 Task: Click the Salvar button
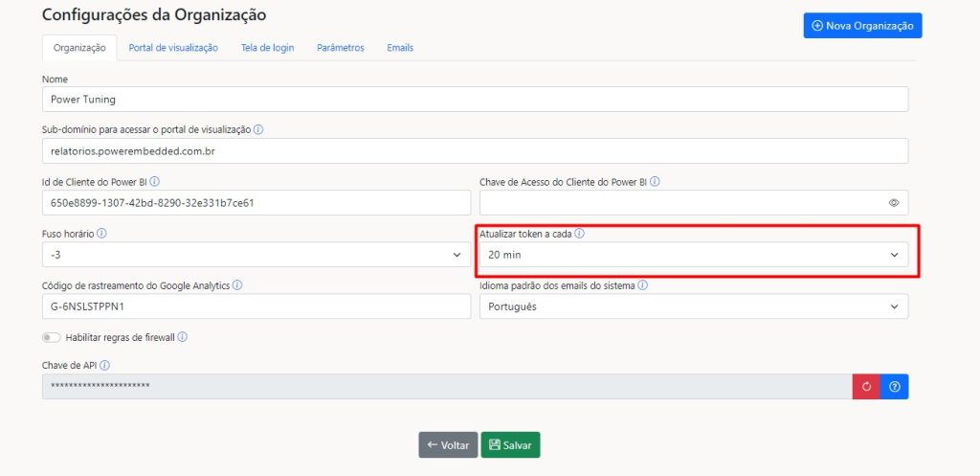tap(510, 445)
